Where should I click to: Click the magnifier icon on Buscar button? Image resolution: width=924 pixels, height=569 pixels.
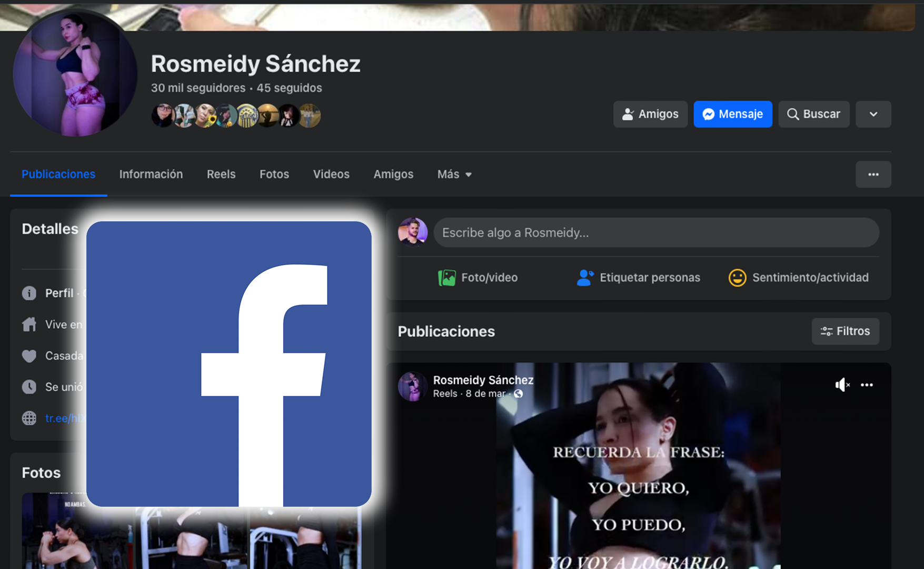(x=792, y=114)
